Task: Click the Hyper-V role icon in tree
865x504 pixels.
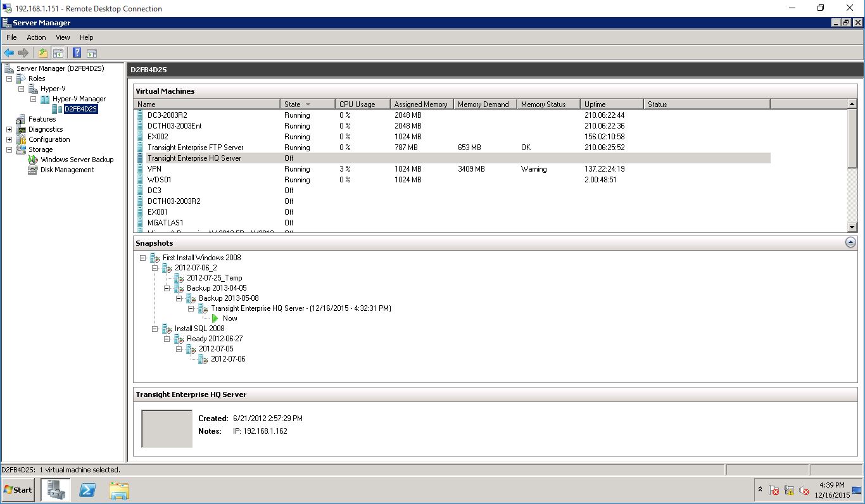Action: (x=33, y=89)
